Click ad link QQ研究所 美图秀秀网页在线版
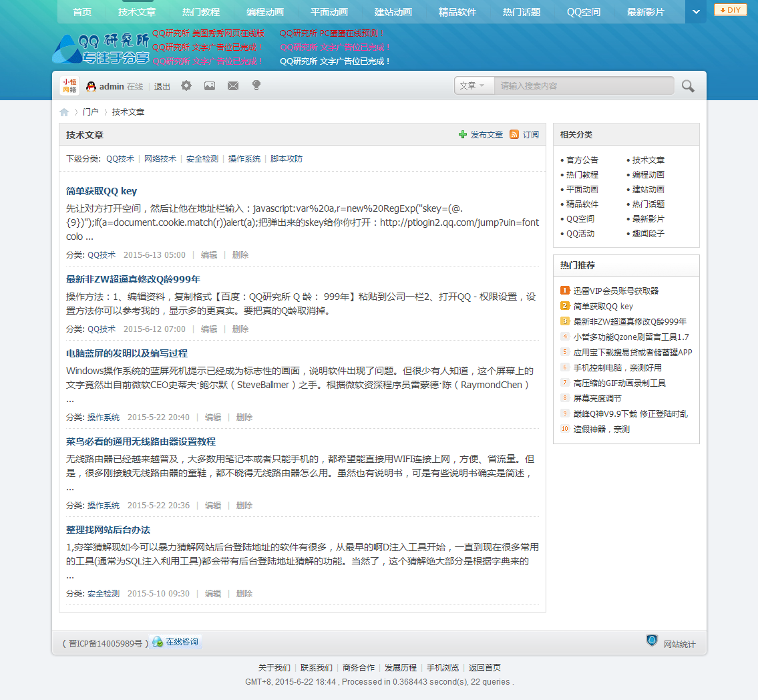Image resolution: width=758 pixels, height=700 pixels. 208,33
